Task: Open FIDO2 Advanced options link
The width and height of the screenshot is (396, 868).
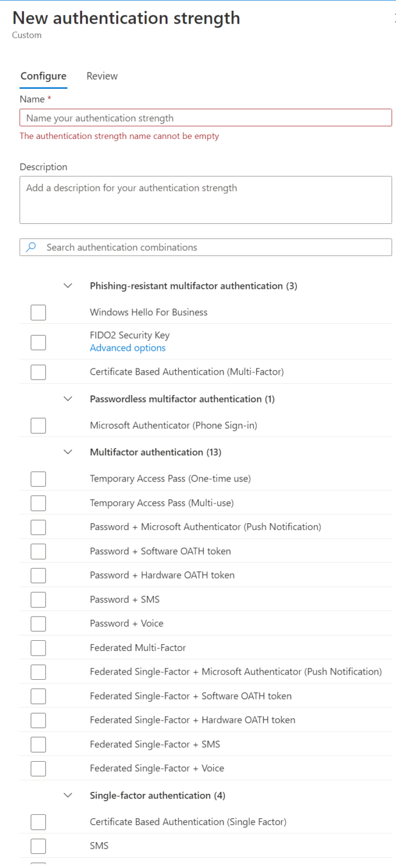Action: click(x=127, y=348)
